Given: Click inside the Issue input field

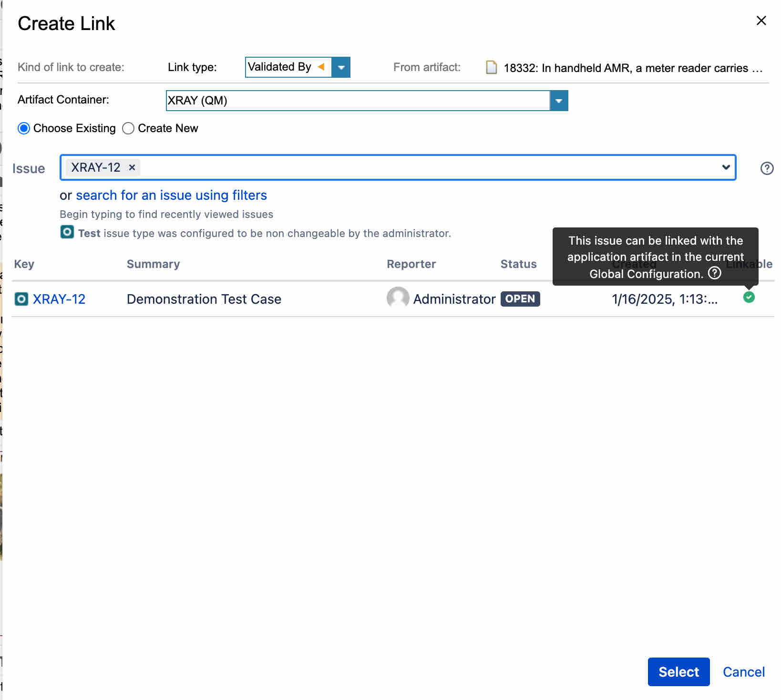Looking at the screenshot, I should click(429, 167).
